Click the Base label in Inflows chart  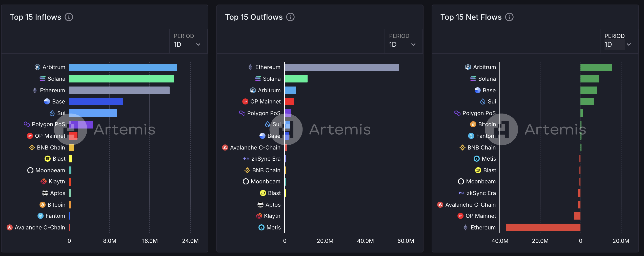point(58,102)
